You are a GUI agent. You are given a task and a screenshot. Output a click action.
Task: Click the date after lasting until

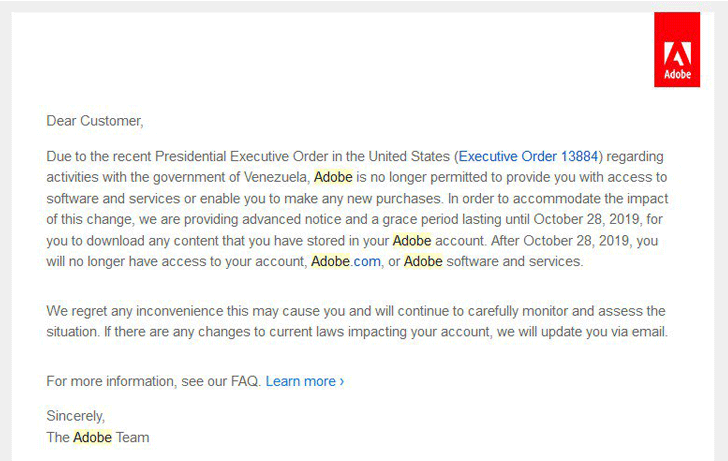(589, 219)
